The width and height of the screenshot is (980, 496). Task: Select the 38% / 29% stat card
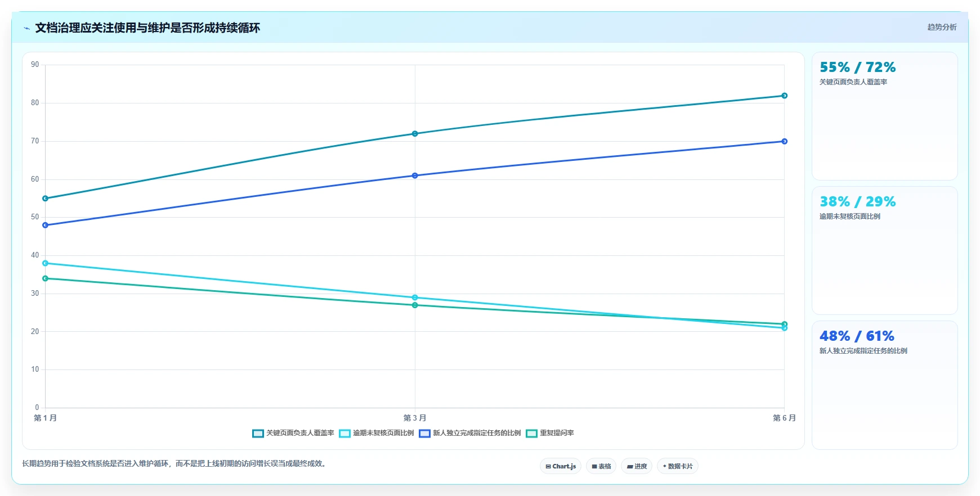(884, 250)
